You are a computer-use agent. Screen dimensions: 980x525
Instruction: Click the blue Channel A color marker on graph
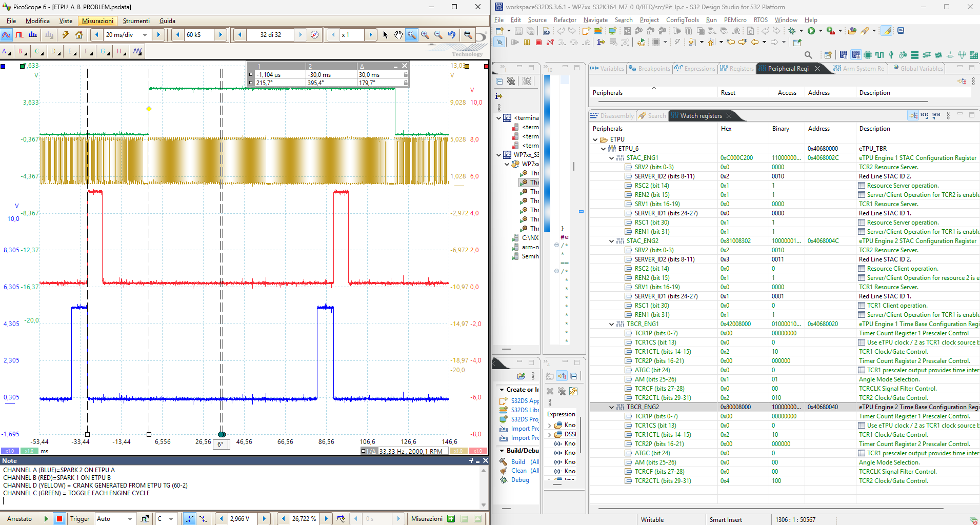pyautogui.click(x=3, y=66)
